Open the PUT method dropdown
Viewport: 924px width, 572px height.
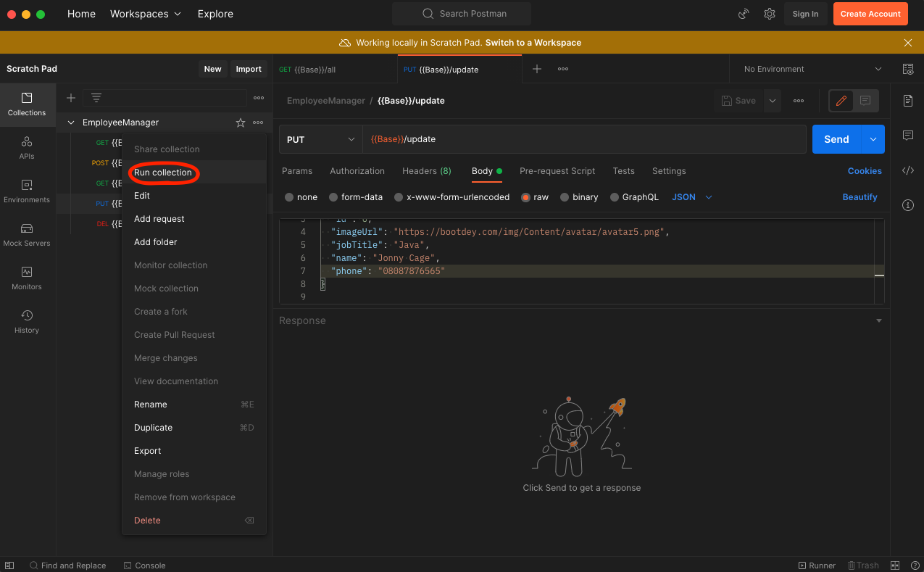click(x=320, y=139)
